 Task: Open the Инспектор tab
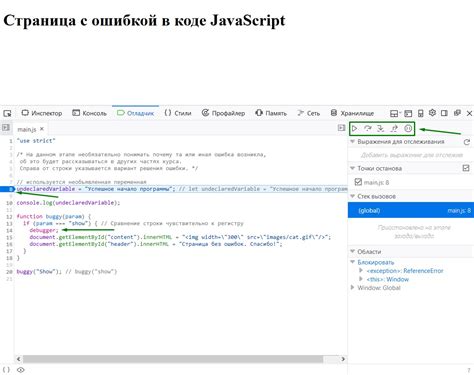[x=42, y=113]
